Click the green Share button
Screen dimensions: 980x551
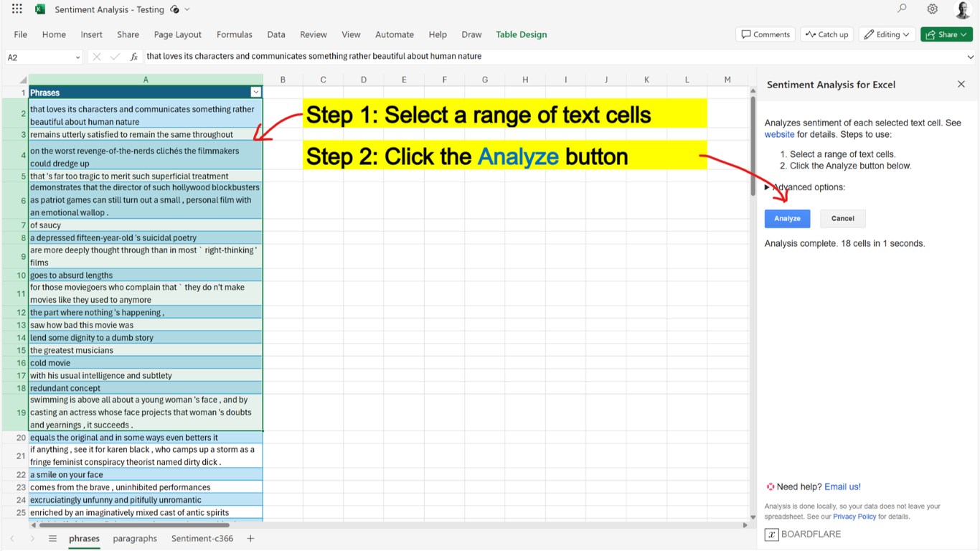coord(946,34)
